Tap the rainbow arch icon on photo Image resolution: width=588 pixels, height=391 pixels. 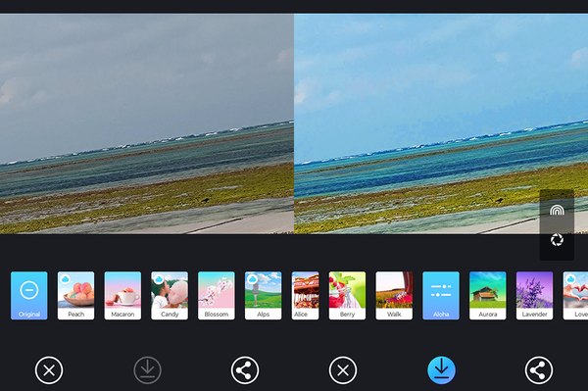coord(557,210)
